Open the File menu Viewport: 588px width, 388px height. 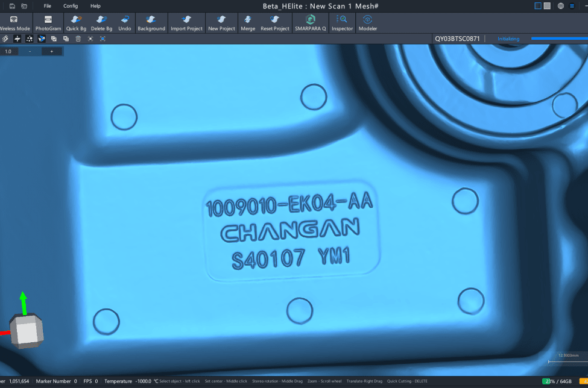(x=47, y=6)
